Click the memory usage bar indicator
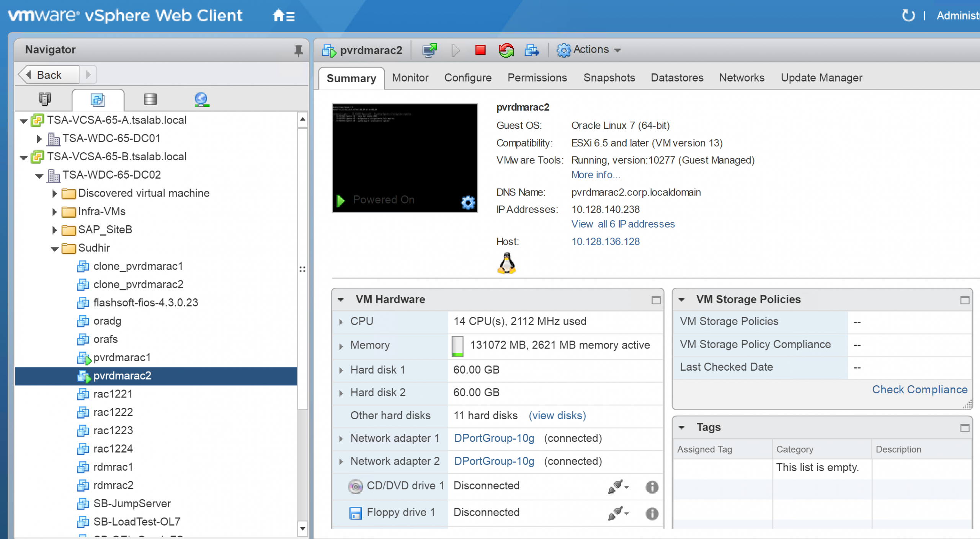The width and height of the screenshot is (980, 539). point(457,346)
